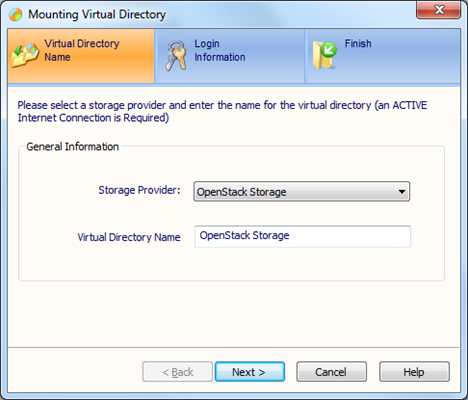
Task: Close the Mounting Virtual Directory dialog
Action: tap(439, 10)
